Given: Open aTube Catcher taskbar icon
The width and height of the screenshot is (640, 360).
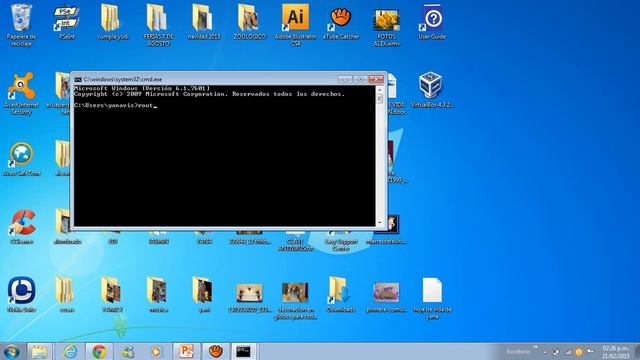Looking at the screenshot, I should pyautogui.click(x=215, y=351).
